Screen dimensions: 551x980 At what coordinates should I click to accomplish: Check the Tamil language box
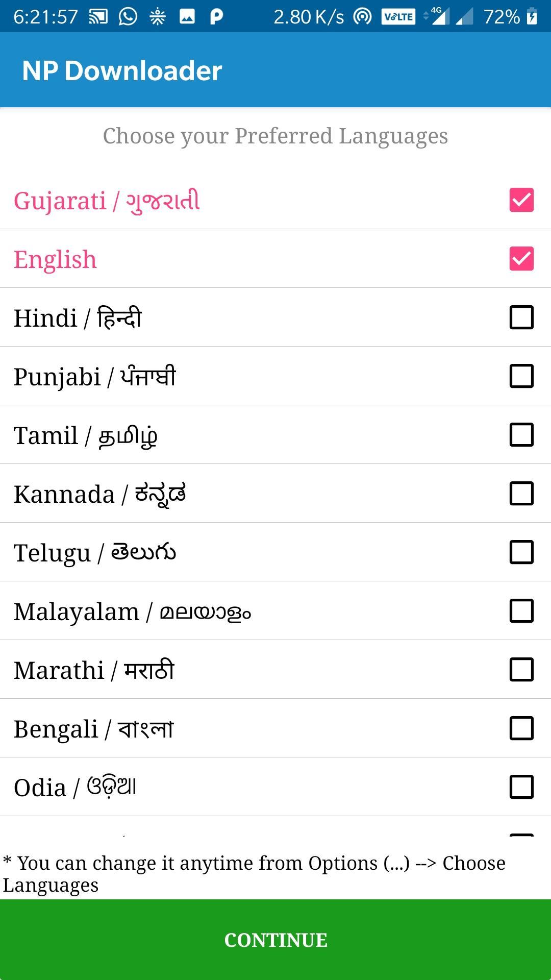click(521, 435)
